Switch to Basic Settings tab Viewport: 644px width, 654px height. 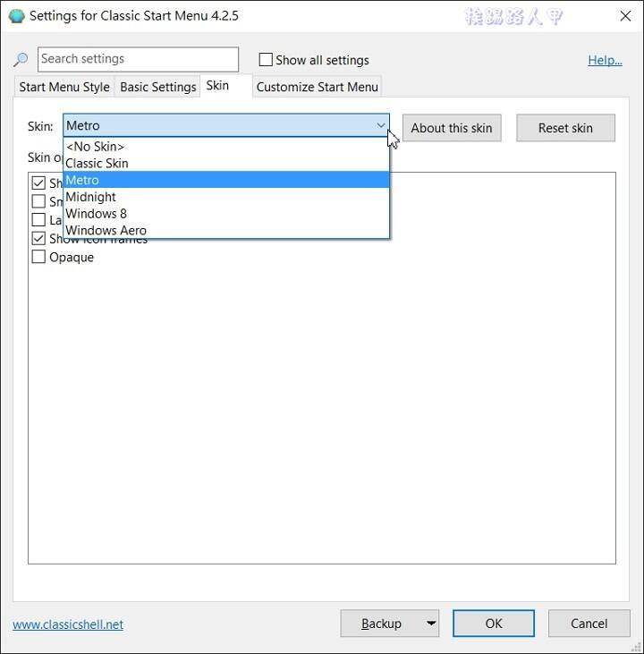pyautogui.click(x=158, y=87)
